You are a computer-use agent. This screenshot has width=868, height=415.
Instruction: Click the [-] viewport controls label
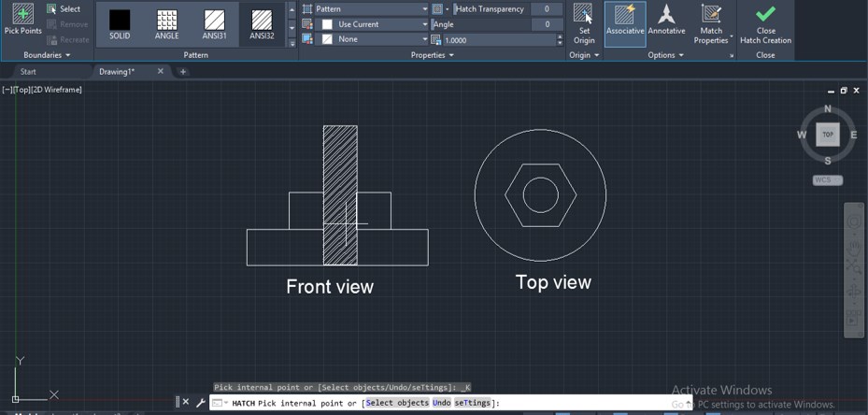click(x=7, y=90)
